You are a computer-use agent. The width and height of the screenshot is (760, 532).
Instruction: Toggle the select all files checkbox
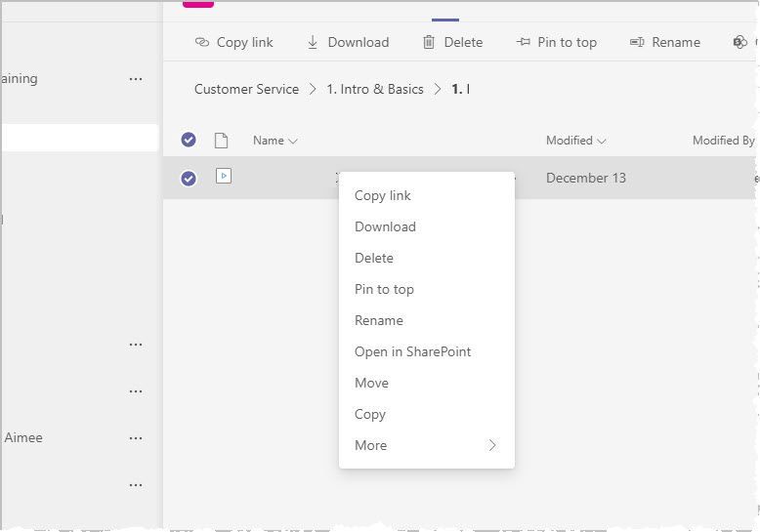189,140
